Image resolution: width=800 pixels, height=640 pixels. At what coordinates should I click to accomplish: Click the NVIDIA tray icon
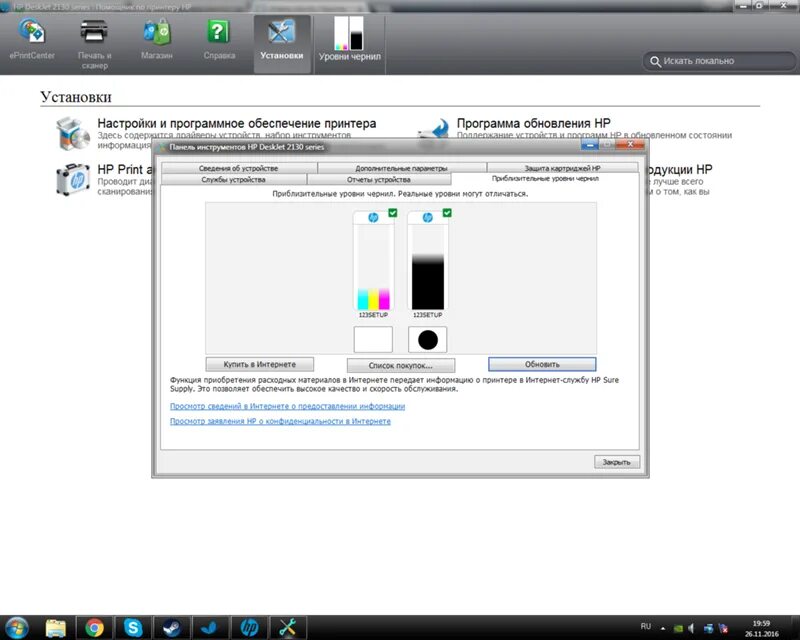click(678, 629)
